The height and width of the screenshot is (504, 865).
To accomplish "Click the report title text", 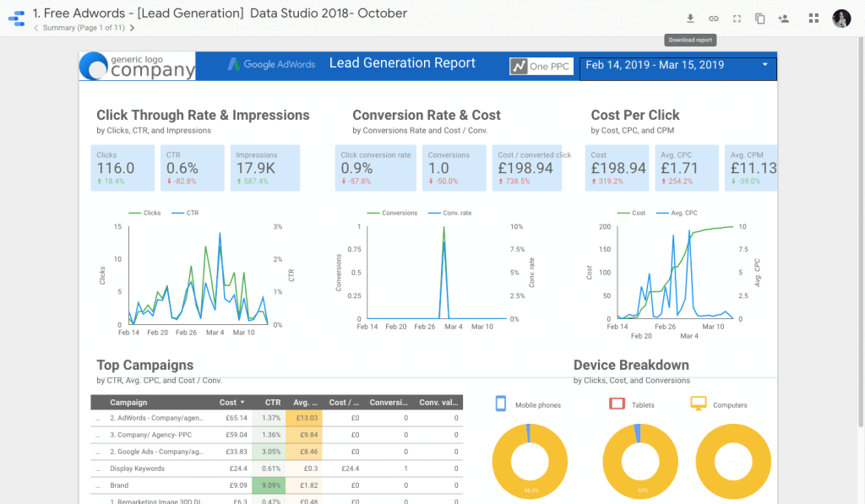I will [220, 14].
